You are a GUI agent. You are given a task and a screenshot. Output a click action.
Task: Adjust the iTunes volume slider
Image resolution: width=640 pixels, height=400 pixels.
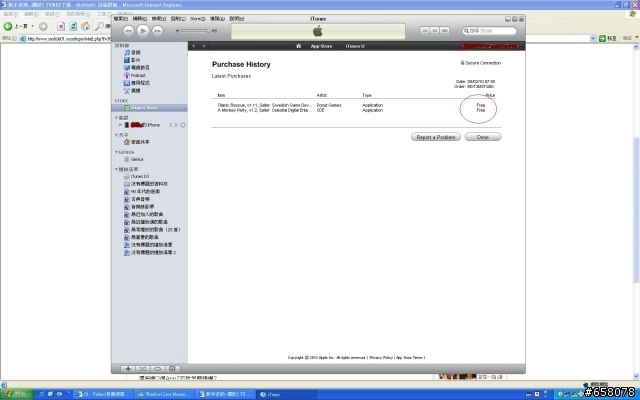tap(195, 31)
